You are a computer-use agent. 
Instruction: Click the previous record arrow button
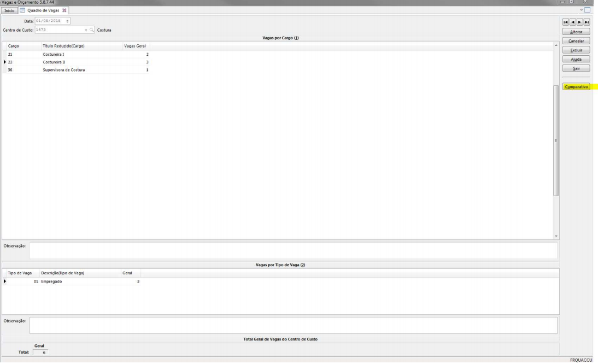pyautogui.click(x=573, y=22)
